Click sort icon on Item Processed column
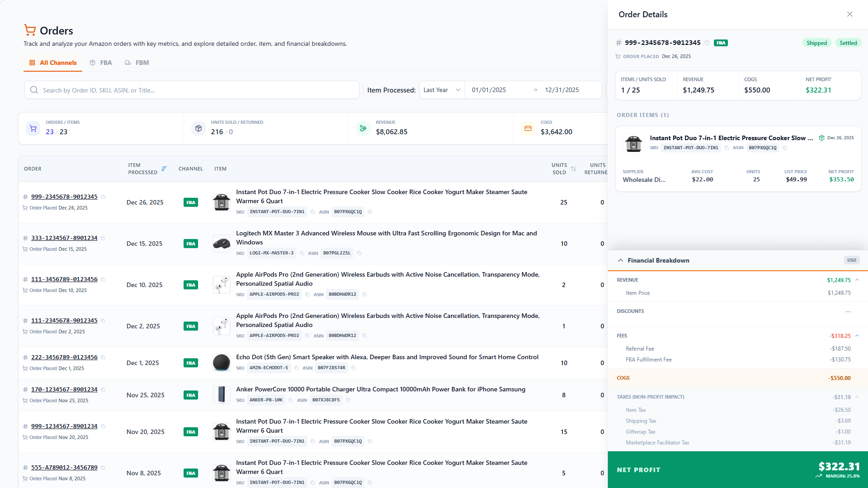This screenshot has height=488, width=868. point(164,169)
